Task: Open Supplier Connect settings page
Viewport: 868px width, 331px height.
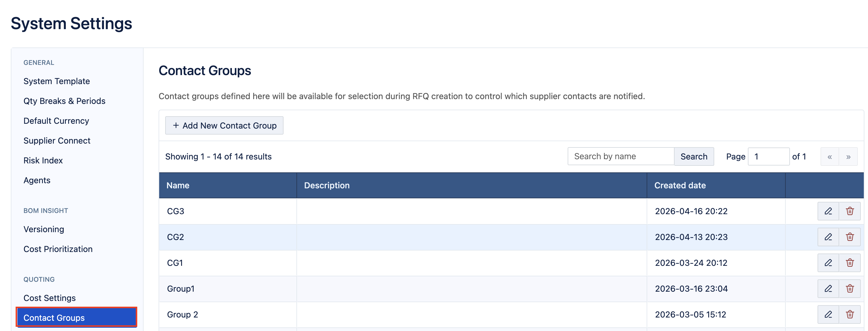Action: tap(57, 141)
